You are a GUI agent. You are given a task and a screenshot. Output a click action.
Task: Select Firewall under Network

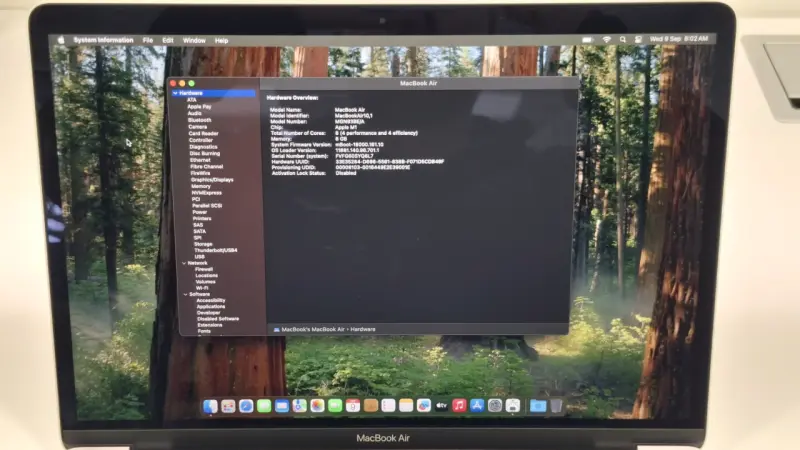coord(204,269)
